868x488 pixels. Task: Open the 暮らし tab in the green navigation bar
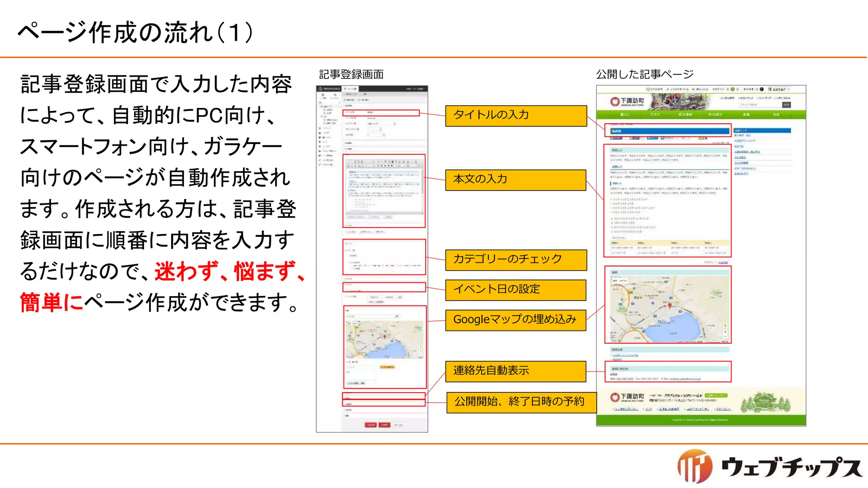(x=625, y=114)
